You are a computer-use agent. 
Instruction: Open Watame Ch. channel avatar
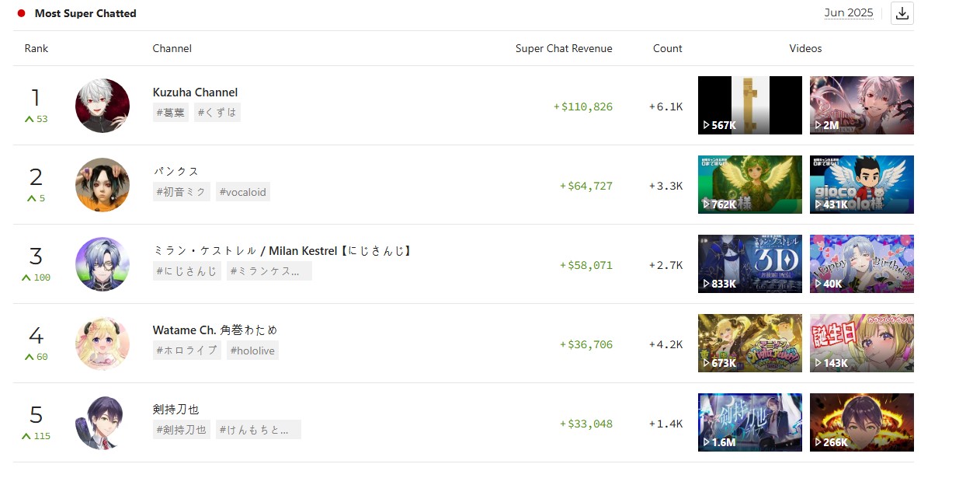[x=103, y=344]
